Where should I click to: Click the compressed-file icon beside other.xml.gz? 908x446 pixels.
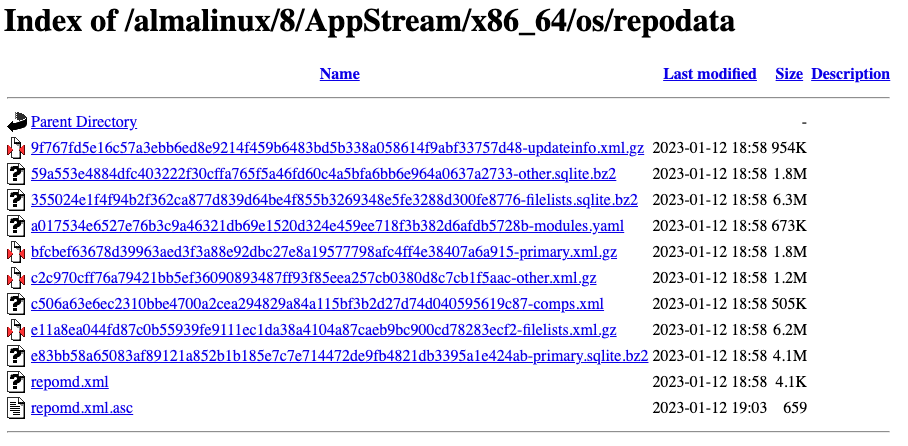coord(17,278)
